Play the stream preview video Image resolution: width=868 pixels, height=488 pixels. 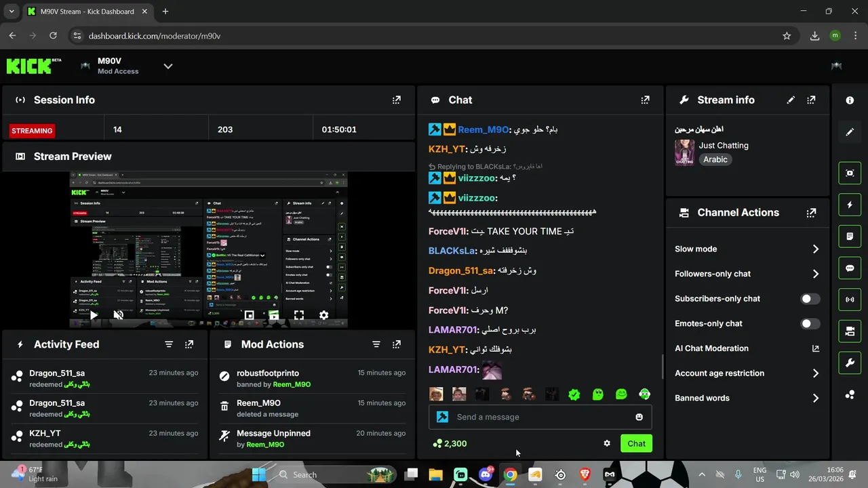(x=94, y=315)
